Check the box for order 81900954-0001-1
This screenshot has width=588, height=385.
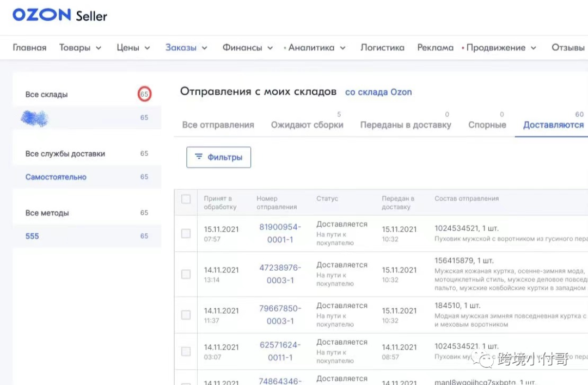186,233
